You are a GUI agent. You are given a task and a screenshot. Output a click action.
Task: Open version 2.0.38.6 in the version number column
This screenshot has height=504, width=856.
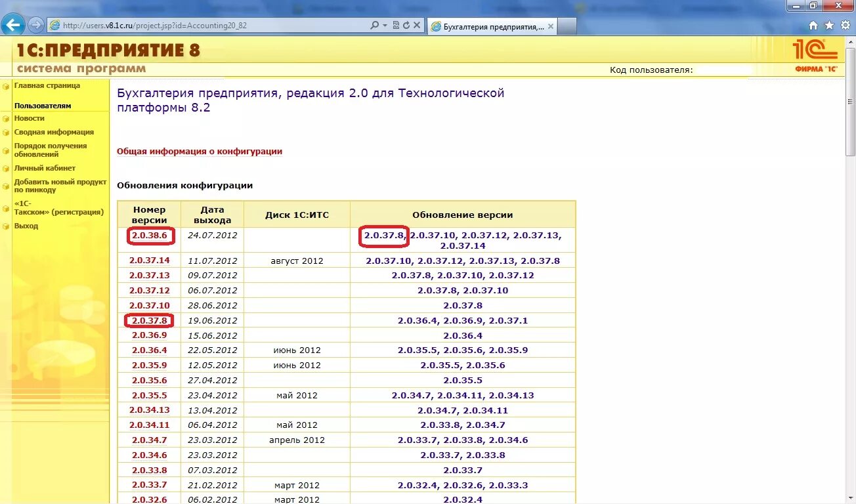coord(150,236)
